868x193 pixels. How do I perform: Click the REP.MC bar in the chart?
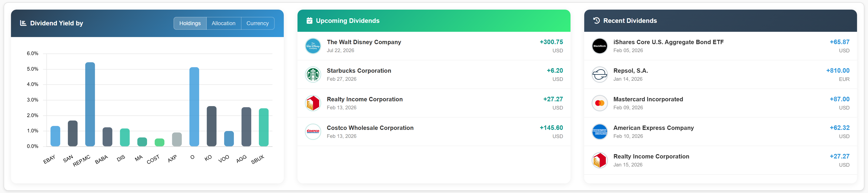click(90, 105)
